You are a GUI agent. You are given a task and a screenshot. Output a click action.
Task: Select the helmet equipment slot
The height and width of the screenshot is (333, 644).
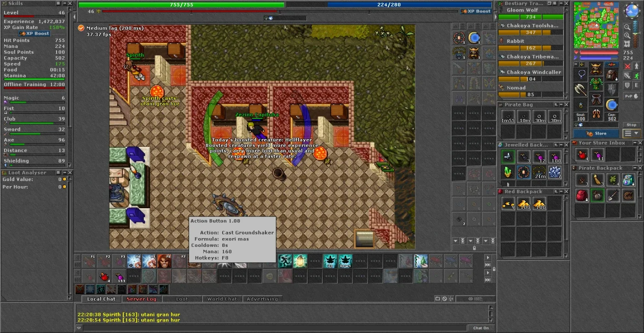click(x=596, y=69)
